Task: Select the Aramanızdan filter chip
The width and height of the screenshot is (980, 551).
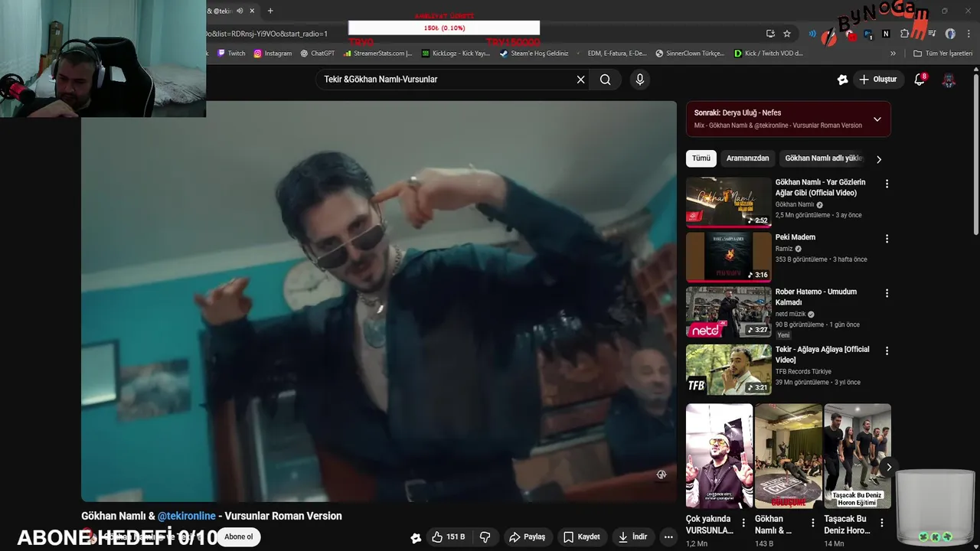Action: pyautogui.click(x=747, y=158)
